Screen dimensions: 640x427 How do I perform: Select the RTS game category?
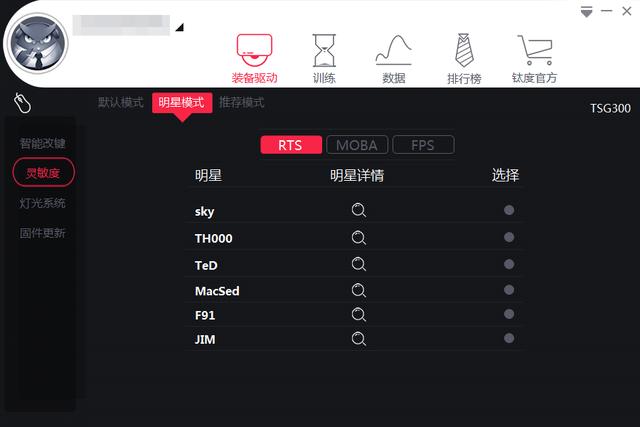(291, 145)
